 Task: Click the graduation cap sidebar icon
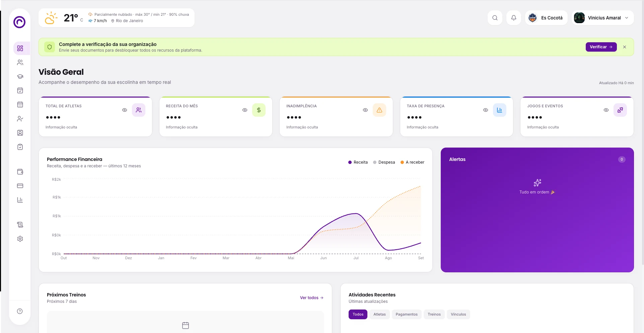point(20,76)
